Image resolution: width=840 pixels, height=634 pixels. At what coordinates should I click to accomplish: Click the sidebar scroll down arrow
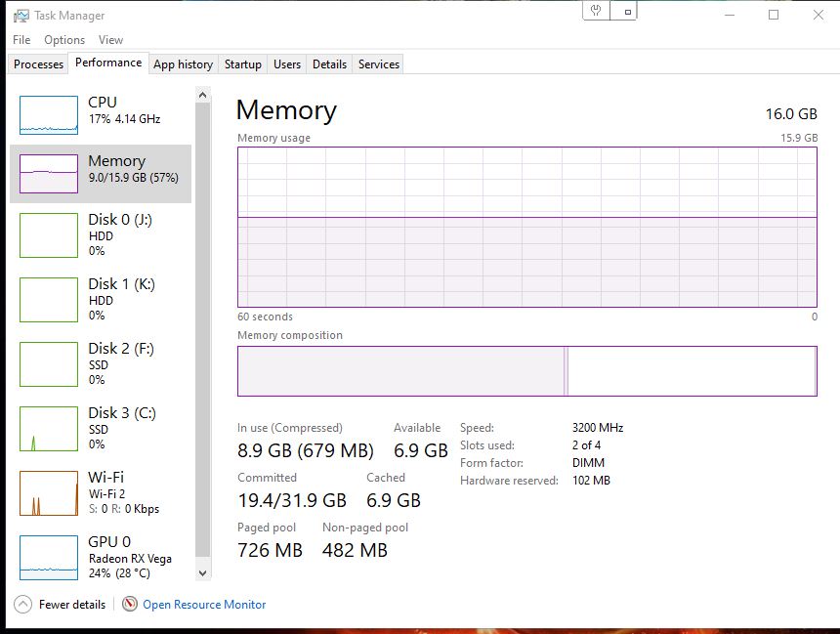pos(203,572)
